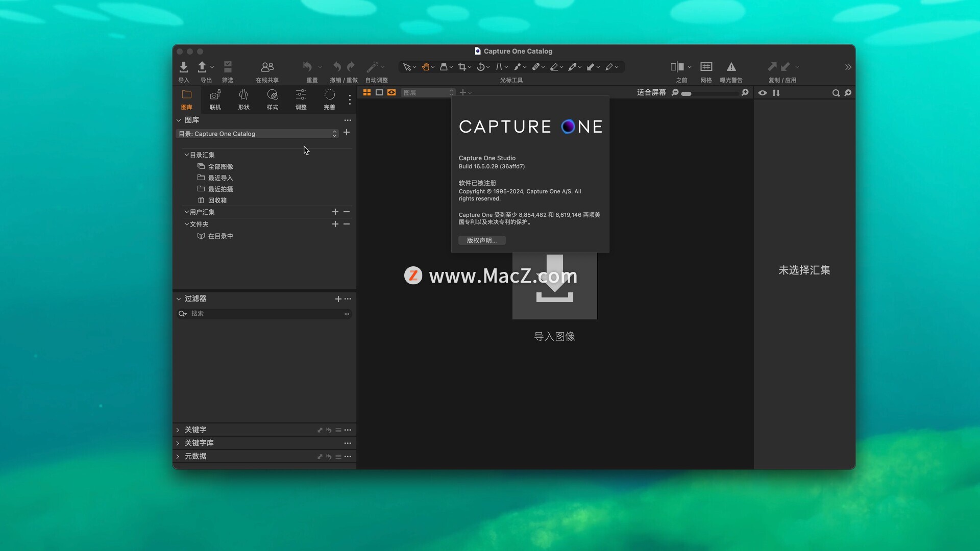Switch to the 样式 styles tab
Screen dimensions: 980x551
click(273, 99)
